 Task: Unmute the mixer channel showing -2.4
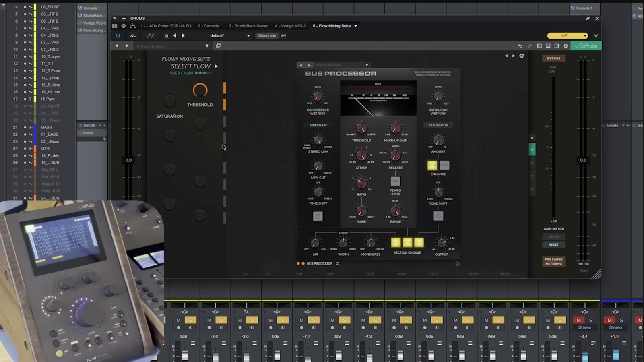pos(579,321)
